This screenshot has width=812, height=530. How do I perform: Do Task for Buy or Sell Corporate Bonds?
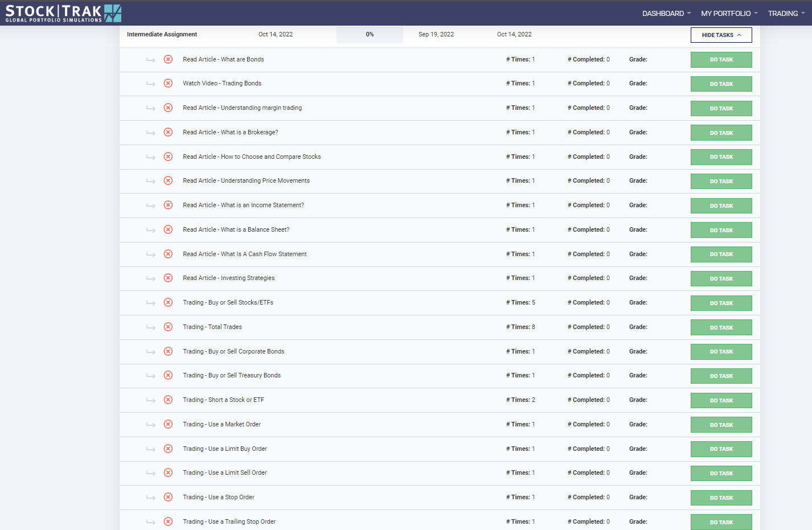point(721,352)
